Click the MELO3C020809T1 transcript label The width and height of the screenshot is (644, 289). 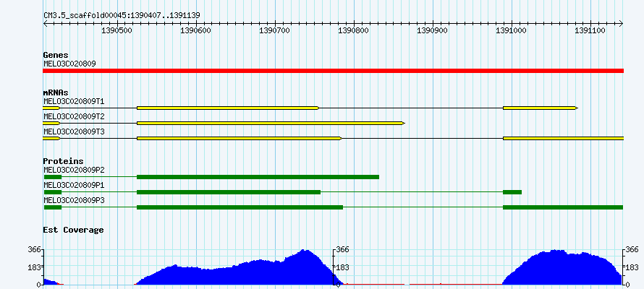(x=74, y=101)
